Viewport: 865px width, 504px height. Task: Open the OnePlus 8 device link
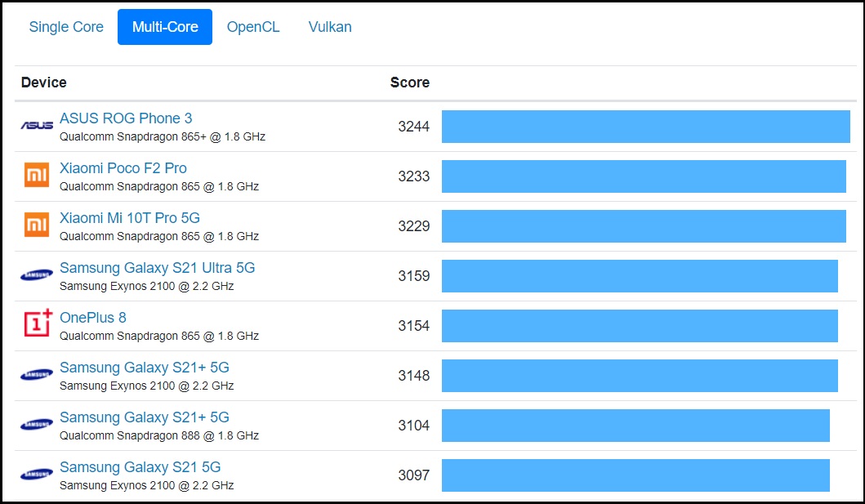click(93, 318)
